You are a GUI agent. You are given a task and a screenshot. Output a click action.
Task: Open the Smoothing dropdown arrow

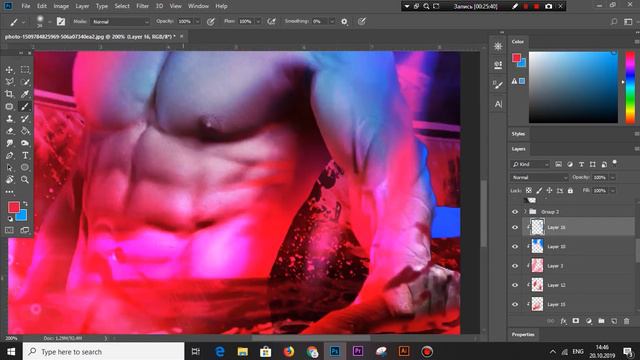coord(332,22)
